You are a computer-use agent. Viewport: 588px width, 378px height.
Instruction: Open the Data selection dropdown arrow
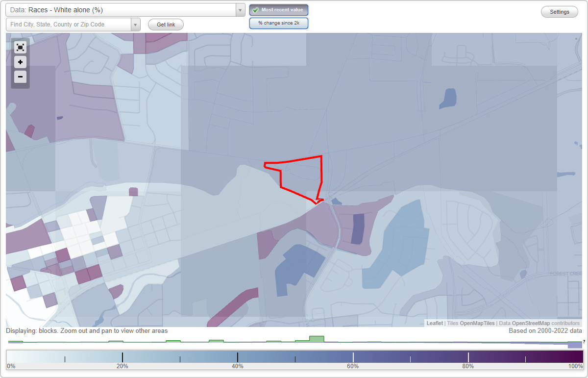240,10
